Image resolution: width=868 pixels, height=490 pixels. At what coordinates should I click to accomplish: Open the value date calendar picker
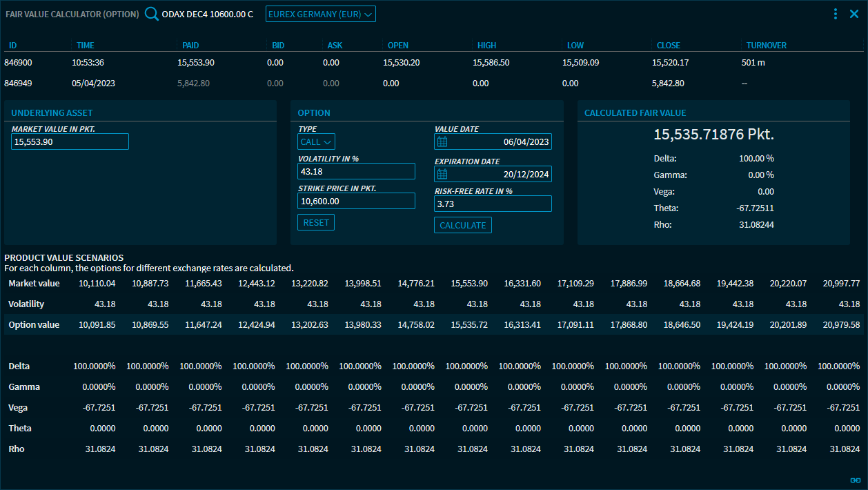pyautogui.click(x=443, y=141)
